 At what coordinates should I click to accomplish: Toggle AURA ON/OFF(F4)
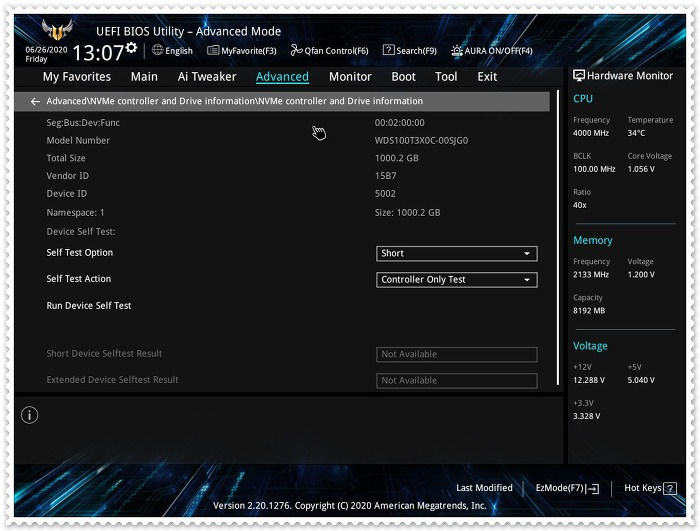(x=498, y=51)
